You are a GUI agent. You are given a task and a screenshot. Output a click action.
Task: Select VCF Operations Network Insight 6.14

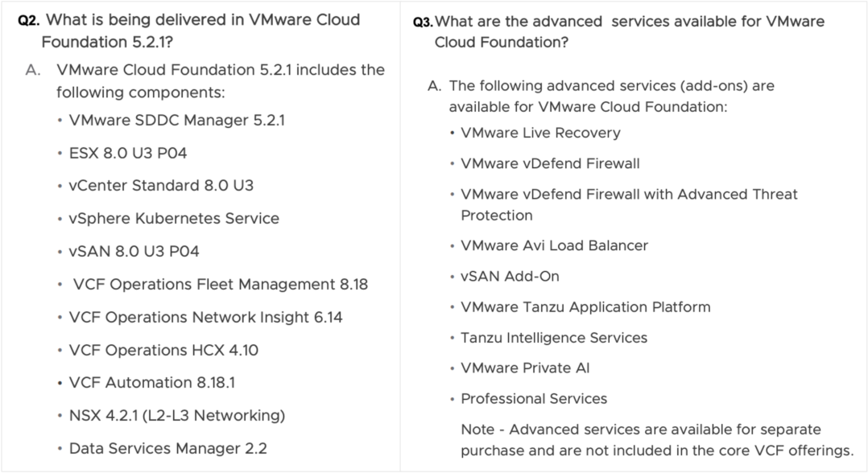coord(205,318)
